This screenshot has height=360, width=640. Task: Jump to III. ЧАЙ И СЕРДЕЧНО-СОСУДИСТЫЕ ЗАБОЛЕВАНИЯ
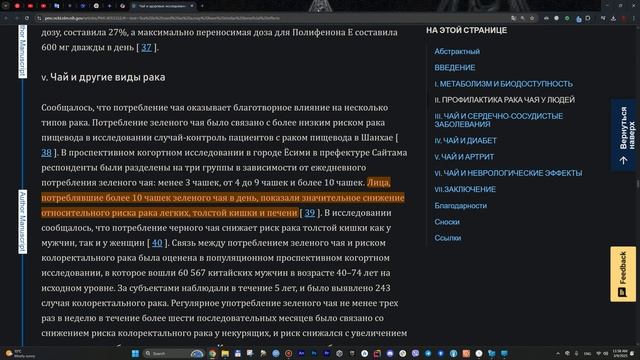coord(498,120)
